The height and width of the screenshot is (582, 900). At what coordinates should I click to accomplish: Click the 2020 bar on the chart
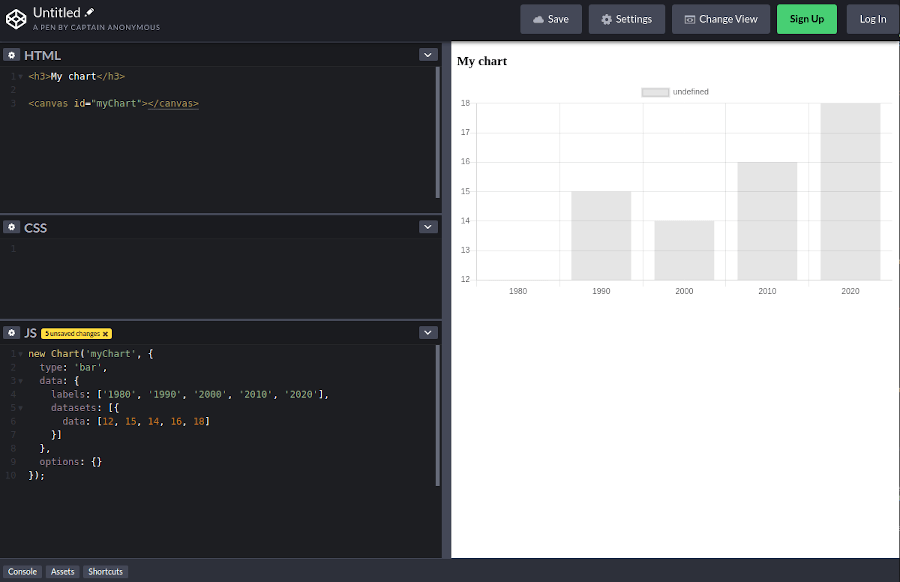[x=849, y=190]
